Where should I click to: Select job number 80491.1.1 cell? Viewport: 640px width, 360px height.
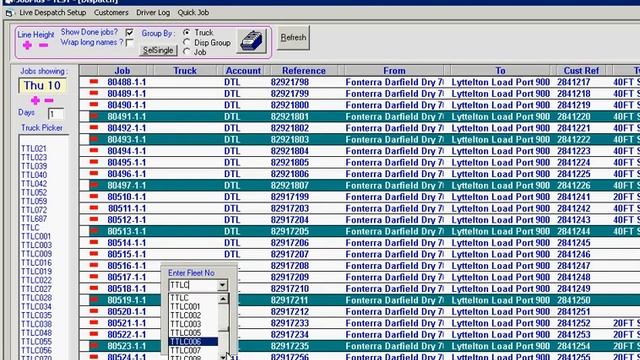point(127,116)
